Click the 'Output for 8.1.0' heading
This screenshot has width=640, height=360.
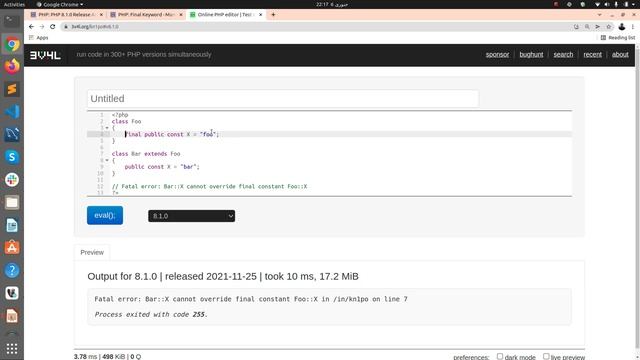223,276
